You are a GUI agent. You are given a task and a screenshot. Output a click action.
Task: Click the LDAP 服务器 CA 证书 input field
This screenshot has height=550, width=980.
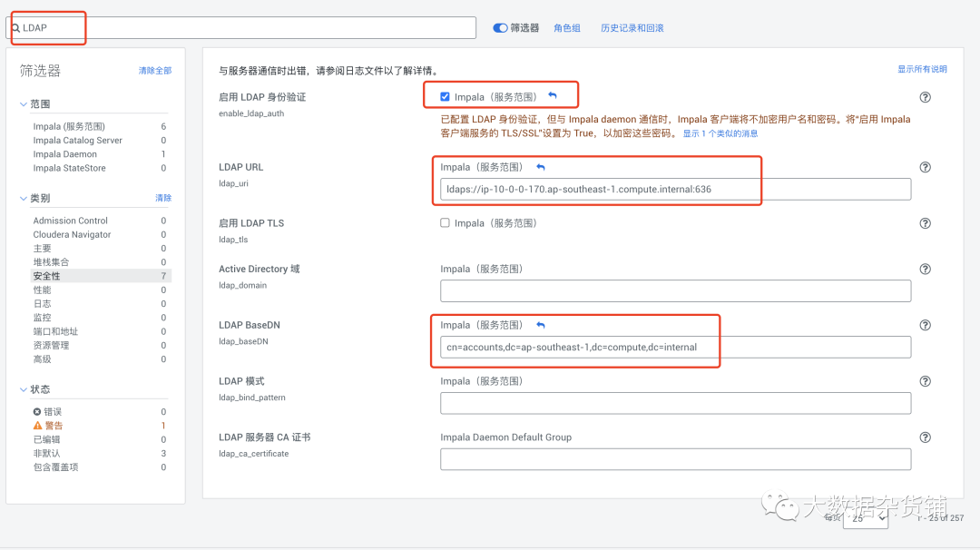676,459
